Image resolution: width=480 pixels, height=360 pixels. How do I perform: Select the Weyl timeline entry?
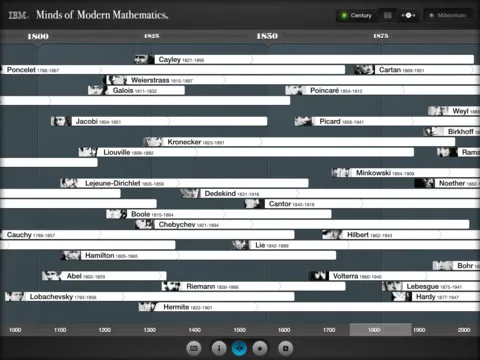click(454, 111)
